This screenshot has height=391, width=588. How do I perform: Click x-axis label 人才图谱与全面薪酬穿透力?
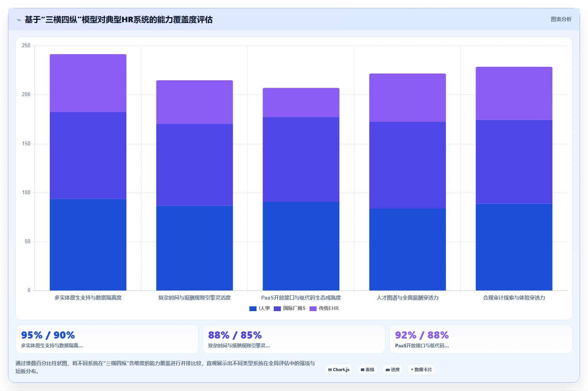[x=407, y=298]
